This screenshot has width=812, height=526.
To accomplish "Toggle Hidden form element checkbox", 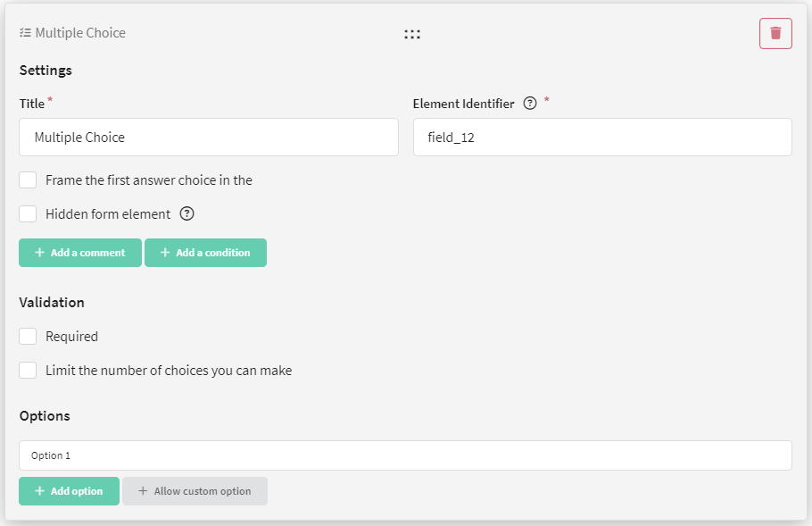I will click(28, 213).
